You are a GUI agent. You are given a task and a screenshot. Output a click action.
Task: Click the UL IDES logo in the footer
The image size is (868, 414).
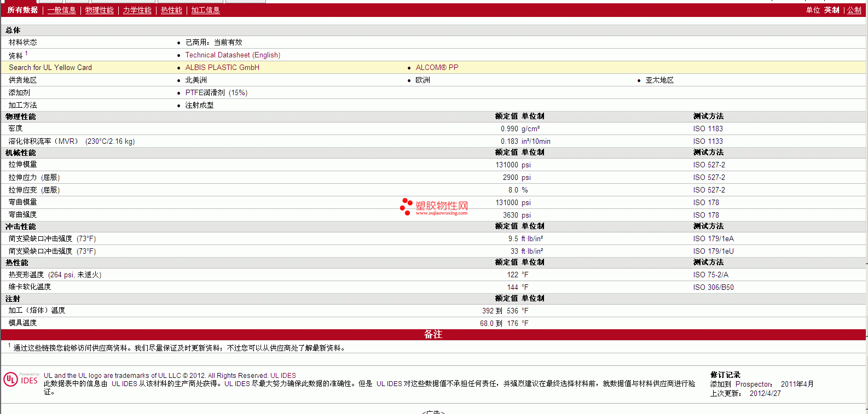tap(21, 380)
